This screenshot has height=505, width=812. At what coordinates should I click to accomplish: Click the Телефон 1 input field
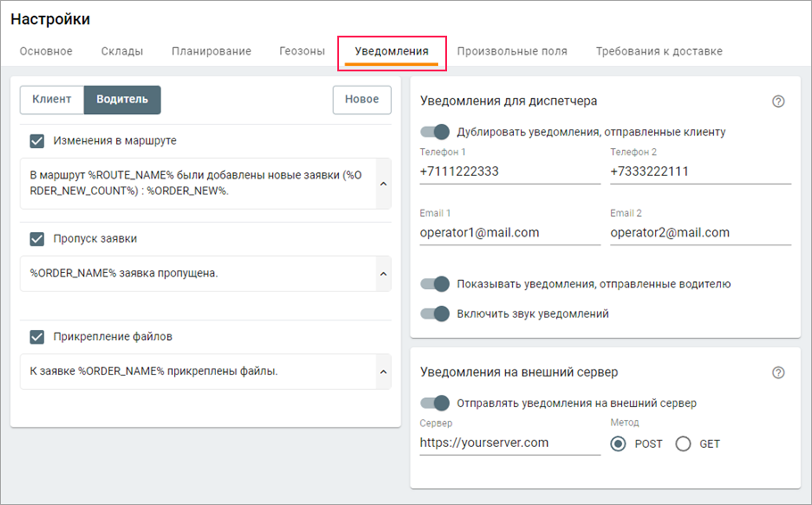click(510, 171)
